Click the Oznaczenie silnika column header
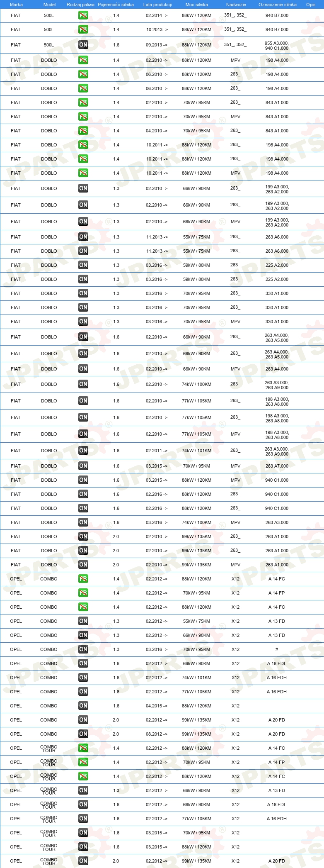Viewport: 324px width, 868px height. 278,5
